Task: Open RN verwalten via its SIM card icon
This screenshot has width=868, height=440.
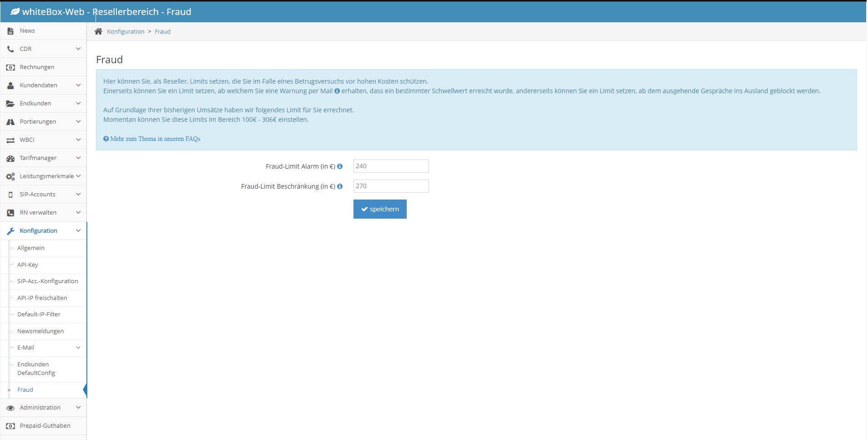Action: coord(10,212)
